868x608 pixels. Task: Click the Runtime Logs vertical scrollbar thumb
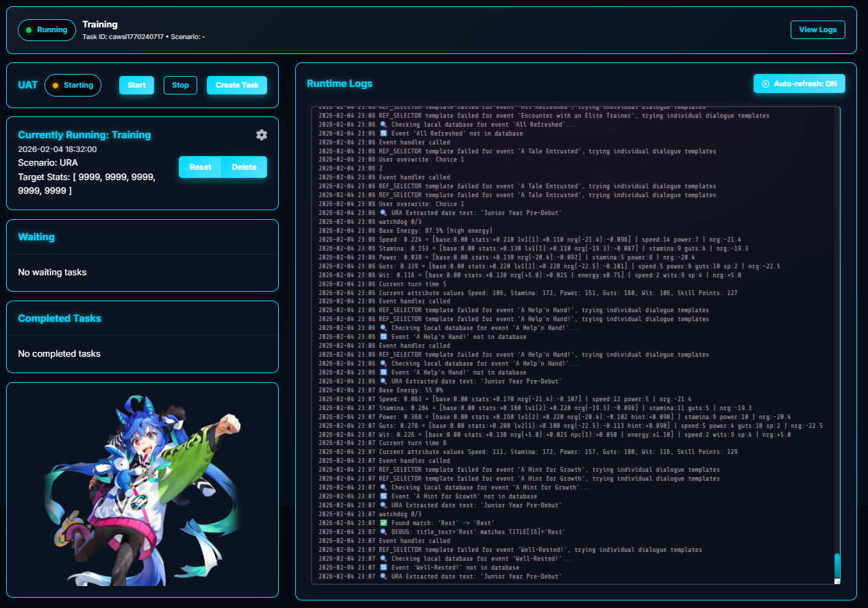[836, 565]
